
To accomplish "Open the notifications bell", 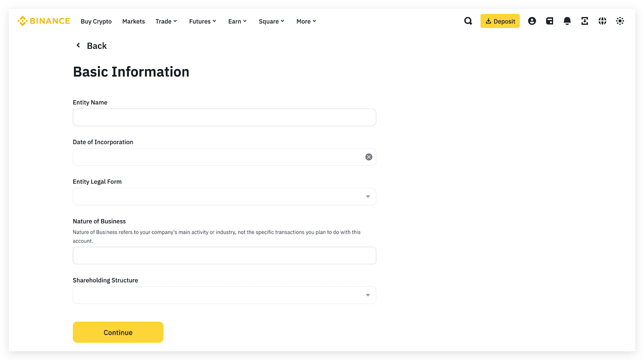I will click(567, 21).
